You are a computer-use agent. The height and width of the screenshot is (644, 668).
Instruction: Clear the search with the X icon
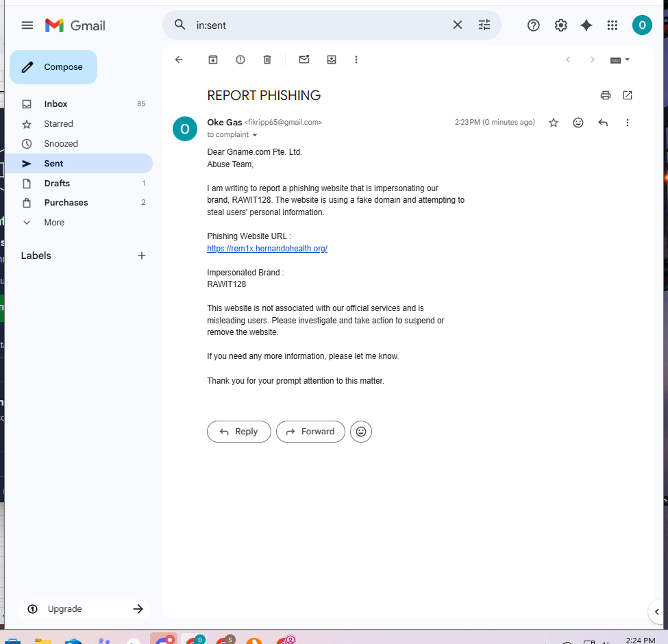457,25
